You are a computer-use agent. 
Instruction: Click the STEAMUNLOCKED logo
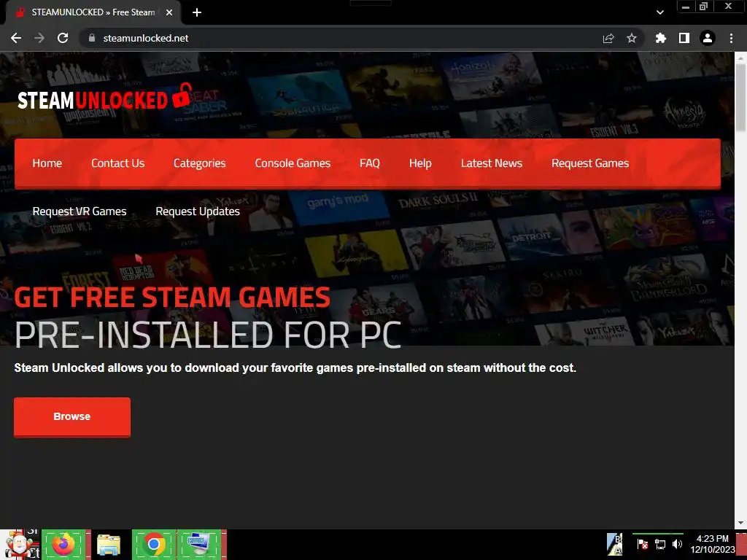[105, 98]
